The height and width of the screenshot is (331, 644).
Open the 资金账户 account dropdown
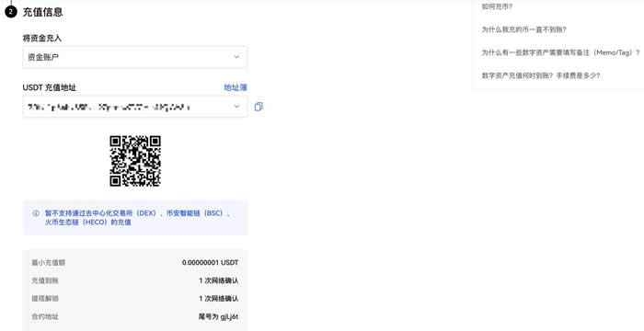(x=135, y=57)
